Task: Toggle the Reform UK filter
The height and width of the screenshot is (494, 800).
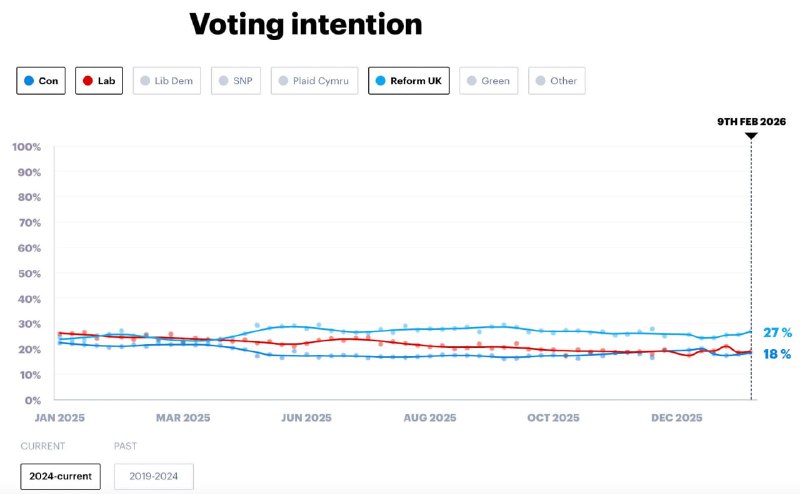Action: coord(409,80)
